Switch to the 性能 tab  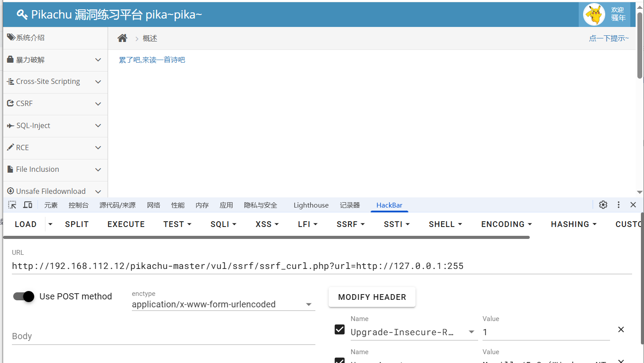[178, 205]
